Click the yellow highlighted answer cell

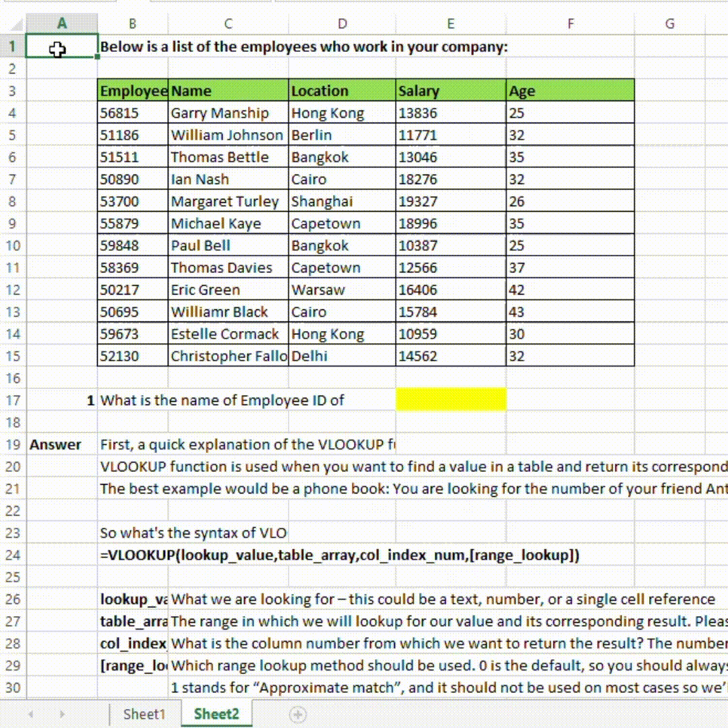[x=450, y=400]
